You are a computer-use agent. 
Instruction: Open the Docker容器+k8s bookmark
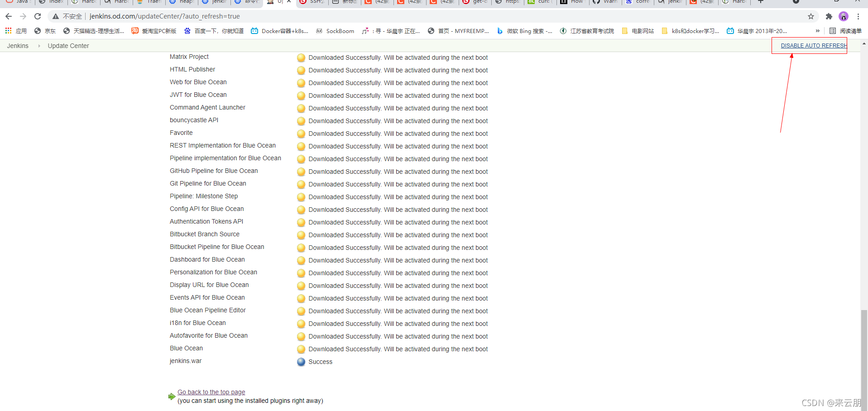279,31
